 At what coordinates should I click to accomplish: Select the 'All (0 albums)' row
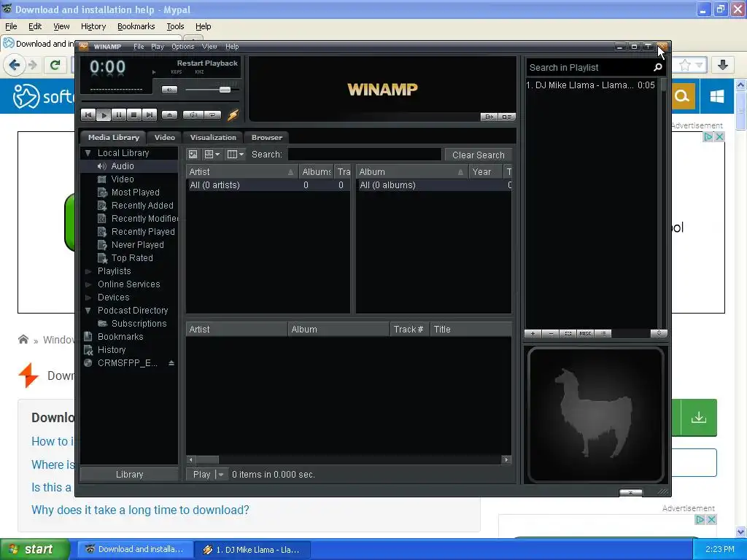pos(433,185)
